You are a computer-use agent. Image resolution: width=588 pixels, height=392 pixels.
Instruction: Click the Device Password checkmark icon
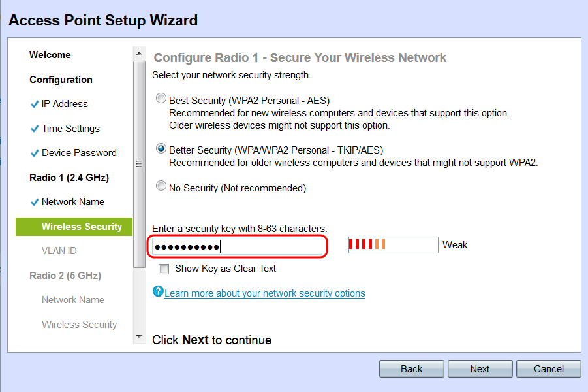[x=35, y=153]
